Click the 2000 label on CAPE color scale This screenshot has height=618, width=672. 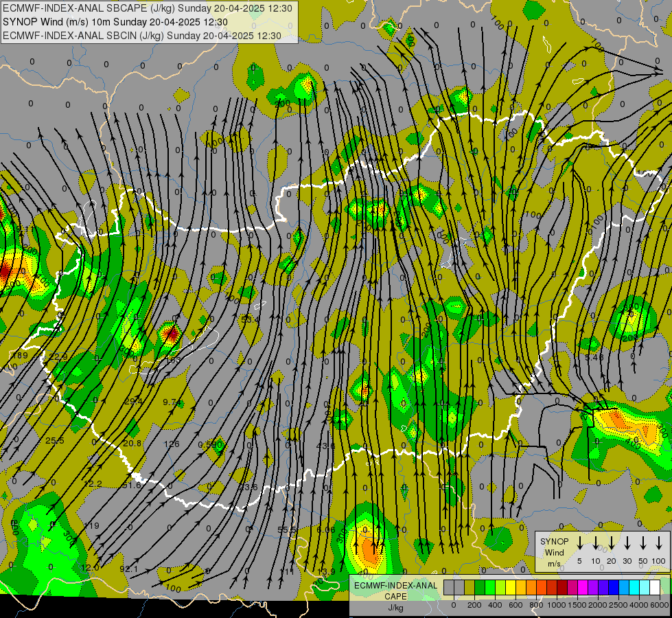pos(598,605)
